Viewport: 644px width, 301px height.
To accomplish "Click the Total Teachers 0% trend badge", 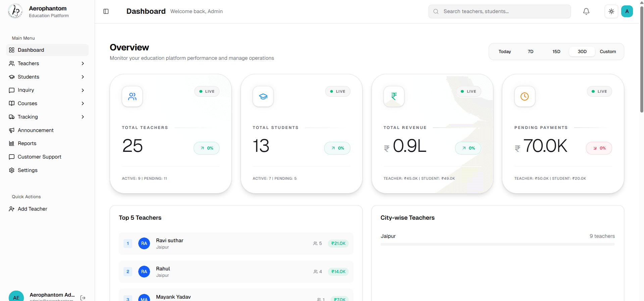I will pos(206,148).
